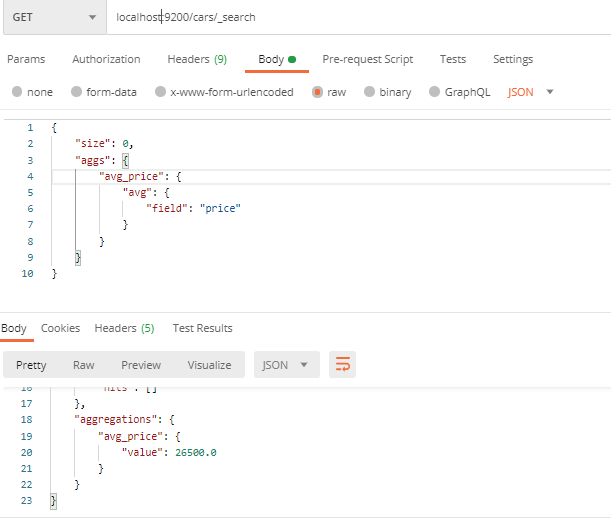Click line number 10 in request editor
Viewport: 611px width, 526px height.
point(27,274)
